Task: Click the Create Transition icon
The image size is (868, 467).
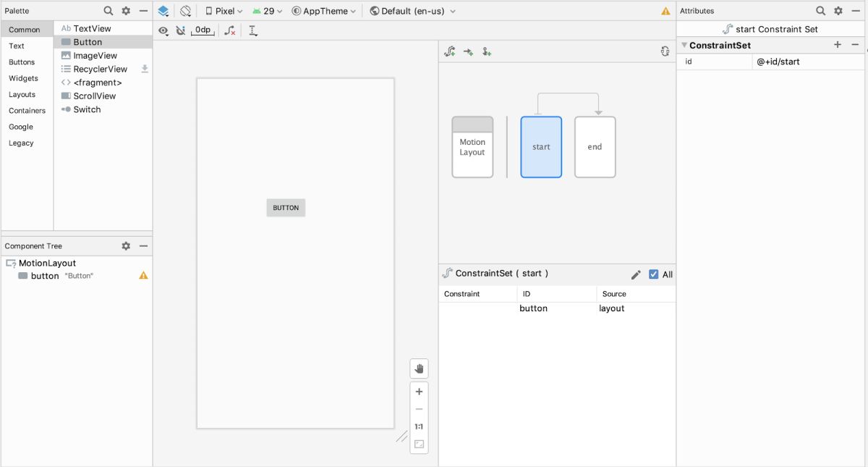Action: coord(468,51)
